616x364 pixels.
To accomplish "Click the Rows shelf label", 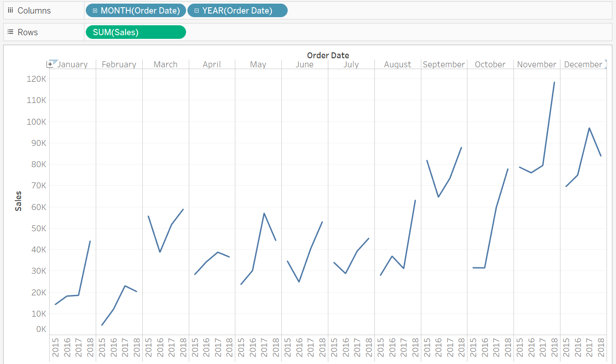I will (x=28, y=33).
